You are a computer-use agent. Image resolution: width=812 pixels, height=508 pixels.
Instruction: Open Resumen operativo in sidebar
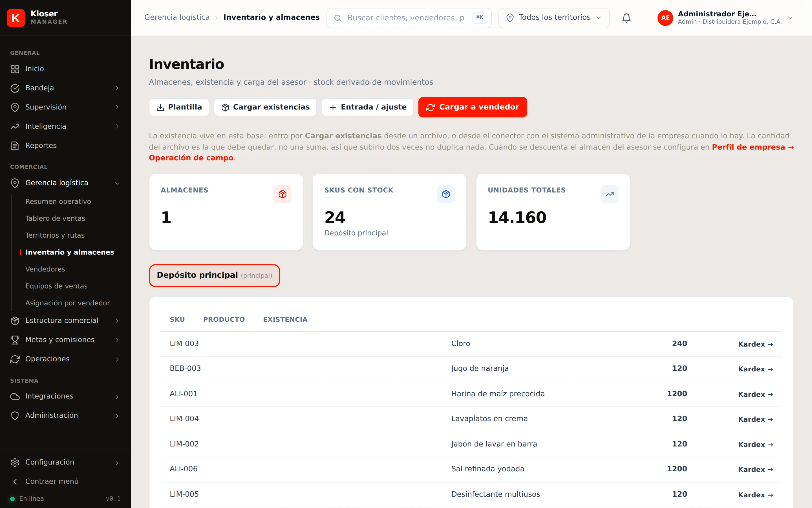pos(58,201)
